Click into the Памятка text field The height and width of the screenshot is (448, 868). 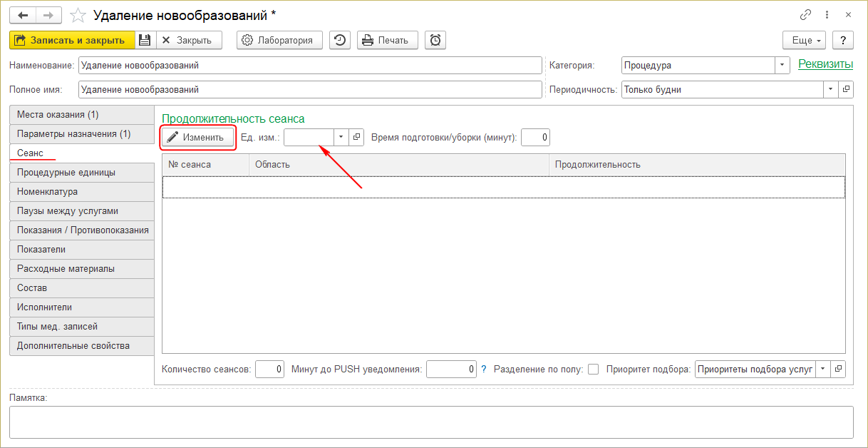[430, 422]
